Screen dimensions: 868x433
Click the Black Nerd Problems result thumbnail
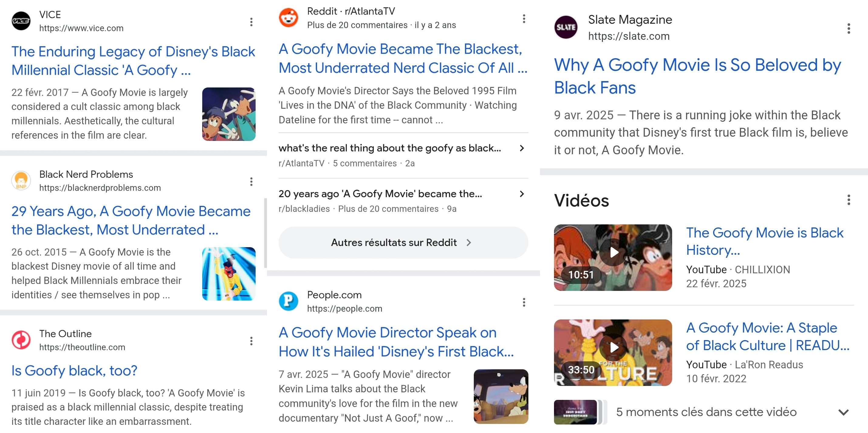pos(229,274)
